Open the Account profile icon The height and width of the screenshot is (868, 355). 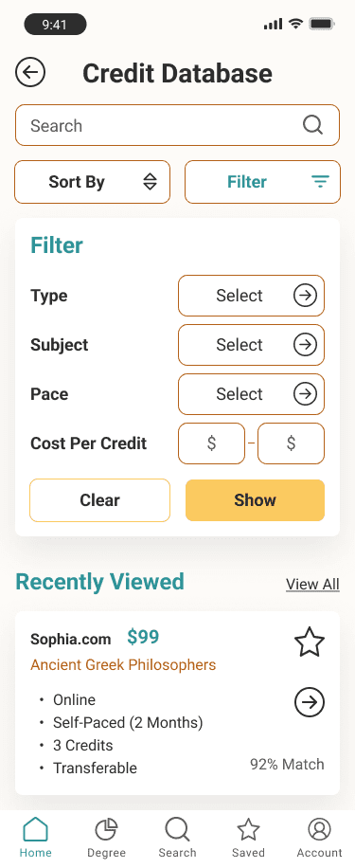[x=319, y=830]
